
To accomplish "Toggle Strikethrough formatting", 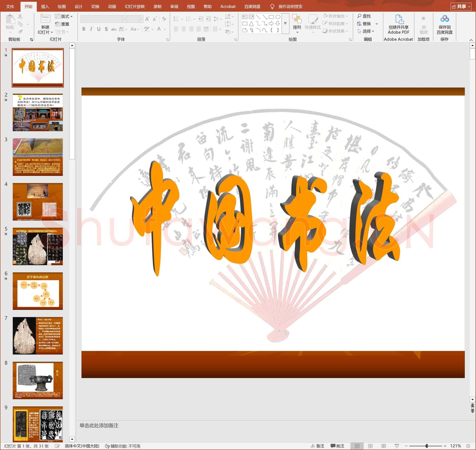I will tap(114, 29).
